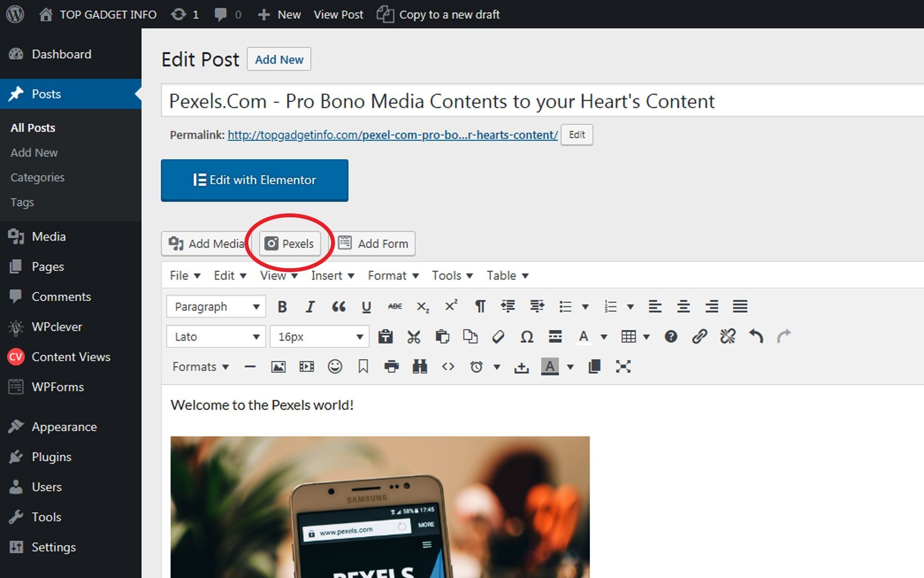Open the View menu
Screen dimensions: 924x578
(x=279, y=276)
